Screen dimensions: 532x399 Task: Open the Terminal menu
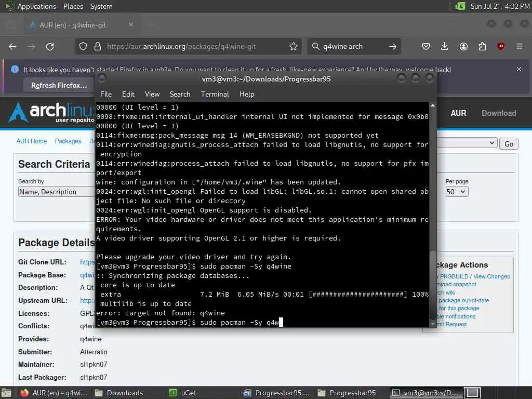215,95
